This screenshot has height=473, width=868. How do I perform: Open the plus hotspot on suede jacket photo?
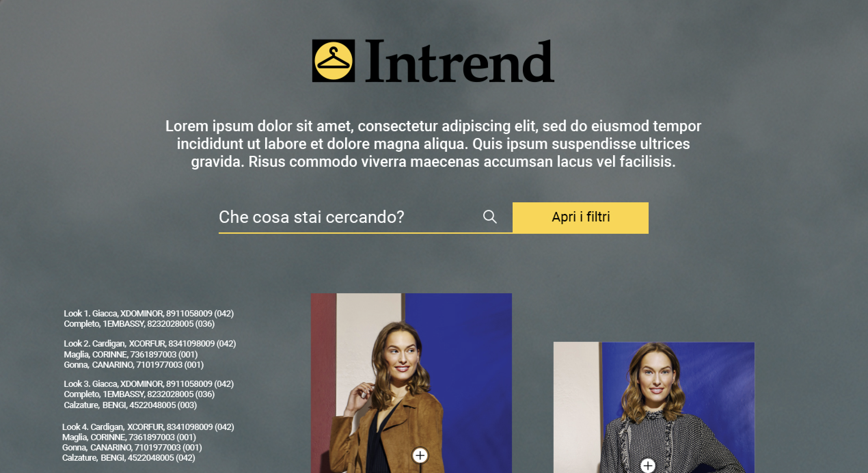[420, 456]
